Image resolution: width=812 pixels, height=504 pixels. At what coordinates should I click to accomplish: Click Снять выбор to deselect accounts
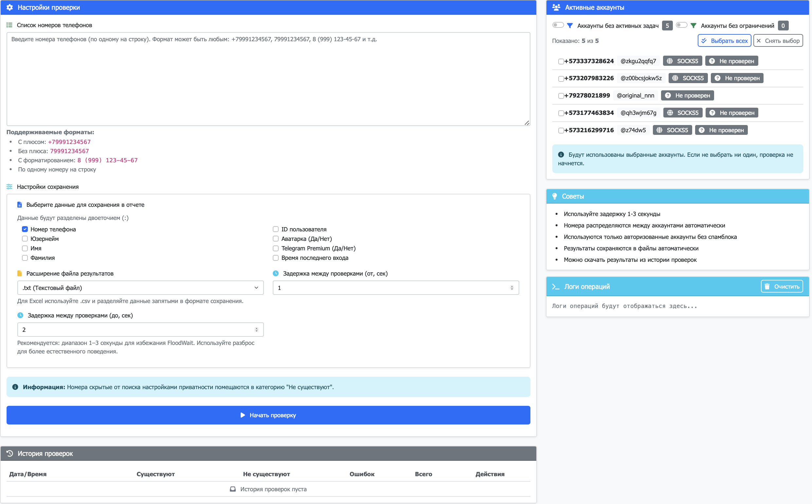(x=778, y=41)
